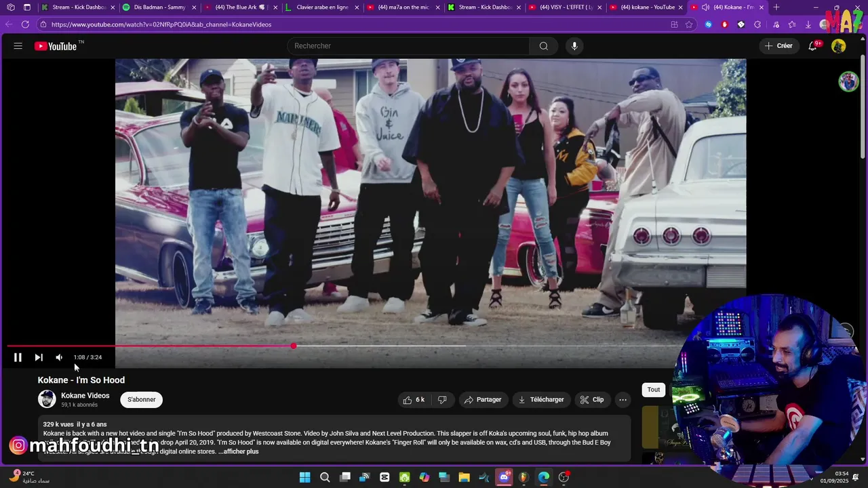Open the Shazam extension icon
This screenshot has height=488, width=868.
(709, 24)
